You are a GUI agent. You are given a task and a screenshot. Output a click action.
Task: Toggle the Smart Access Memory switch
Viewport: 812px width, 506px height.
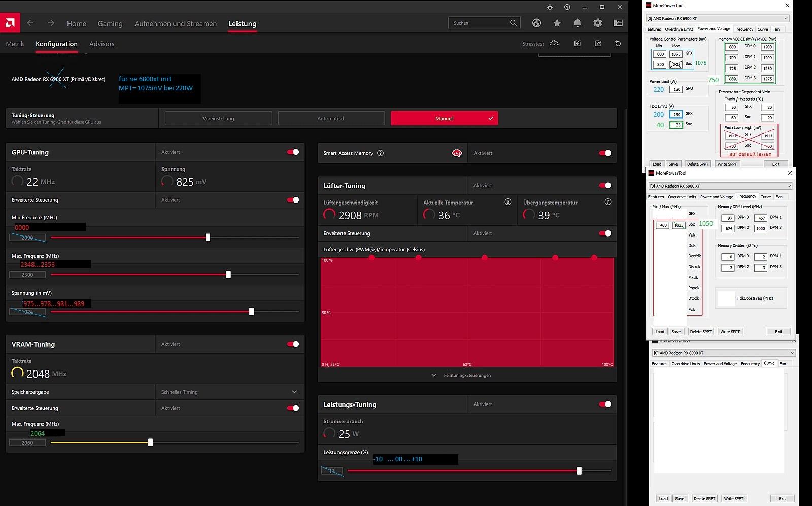605,153
